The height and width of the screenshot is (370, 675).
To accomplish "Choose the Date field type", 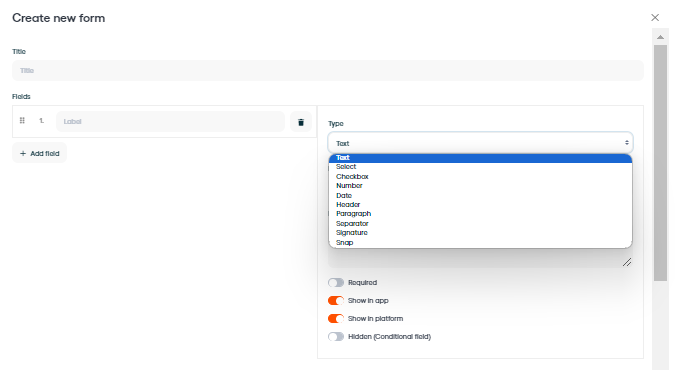I will (480, 195).
